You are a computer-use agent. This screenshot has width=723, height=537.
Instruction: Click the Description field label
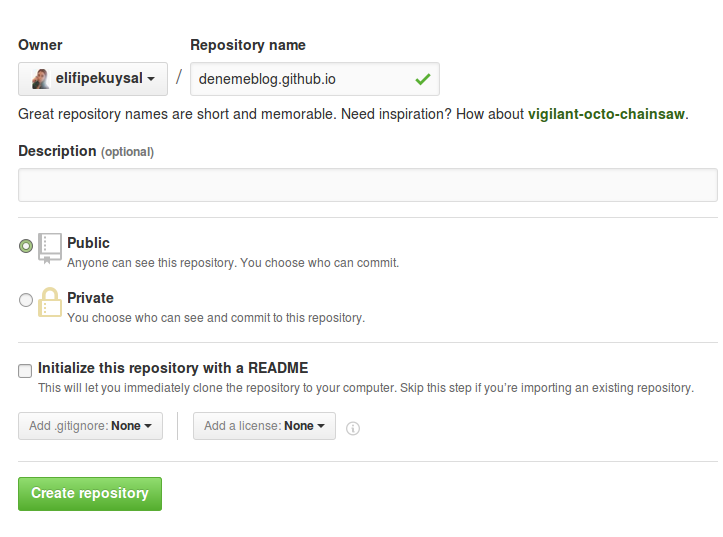click(57, 151)
